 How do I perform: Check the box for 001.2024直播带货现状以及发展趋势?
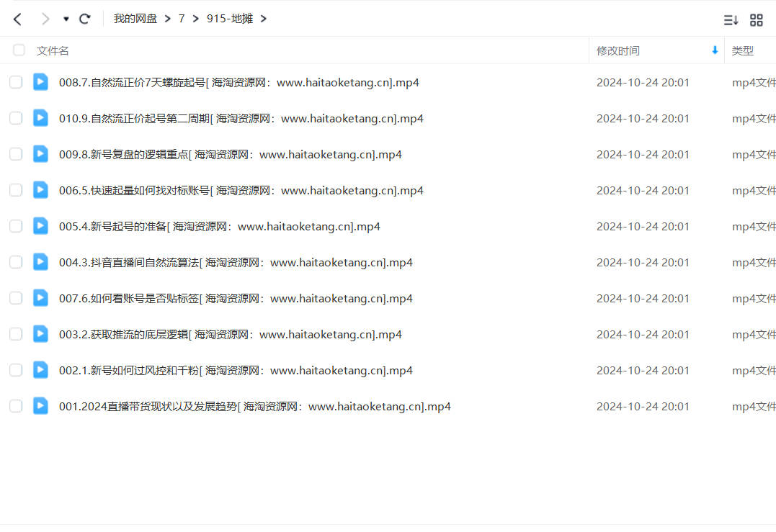pos(16,406)
